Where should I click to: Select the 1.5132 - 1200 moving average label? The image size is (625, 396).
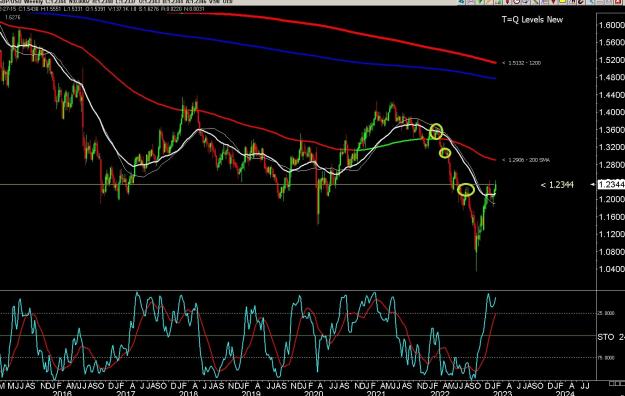[x=521, y=63]
